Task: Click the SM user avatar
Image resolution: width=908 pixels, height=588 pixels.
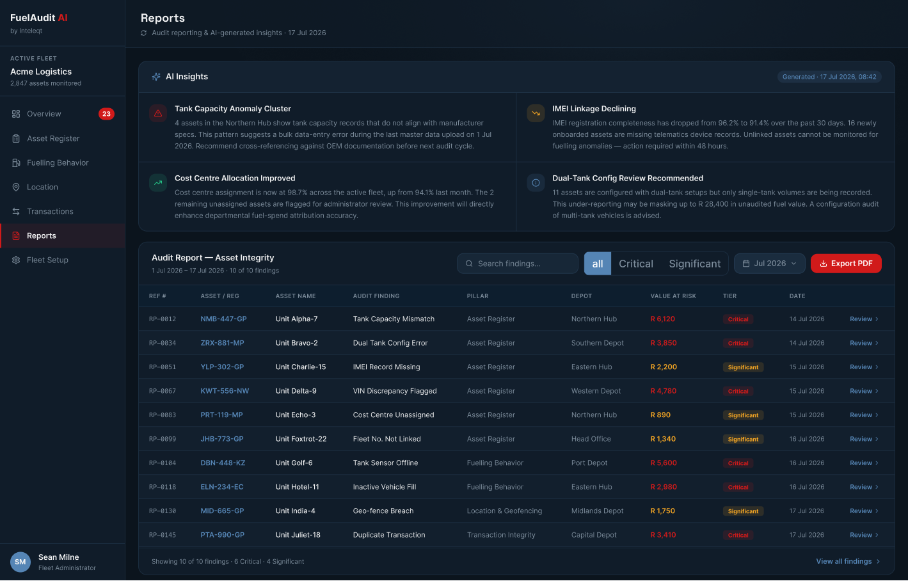Action: pos(20,562)
